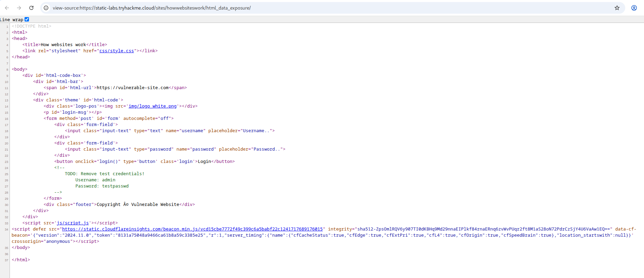Open the browser profile icon
This screenshot has width=644, height=278.
[634, 8]
